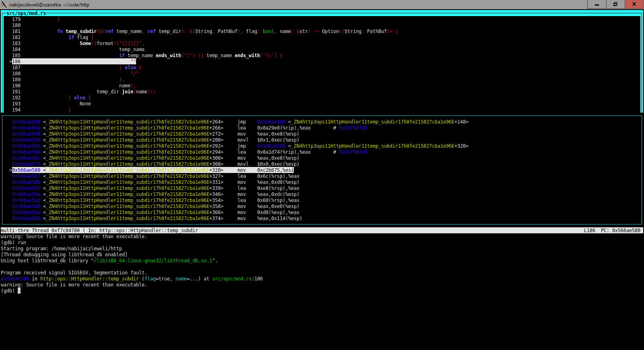Screen dimensions: 644x350
Task: Click the libthread_db.so.1 library path
Action: click(153, 261)
